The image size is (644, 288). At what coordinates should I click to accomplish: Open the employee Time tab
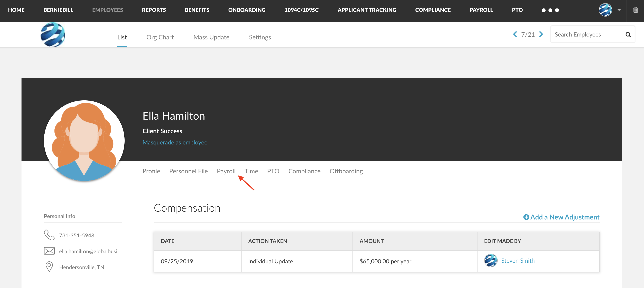coord(251,171)
